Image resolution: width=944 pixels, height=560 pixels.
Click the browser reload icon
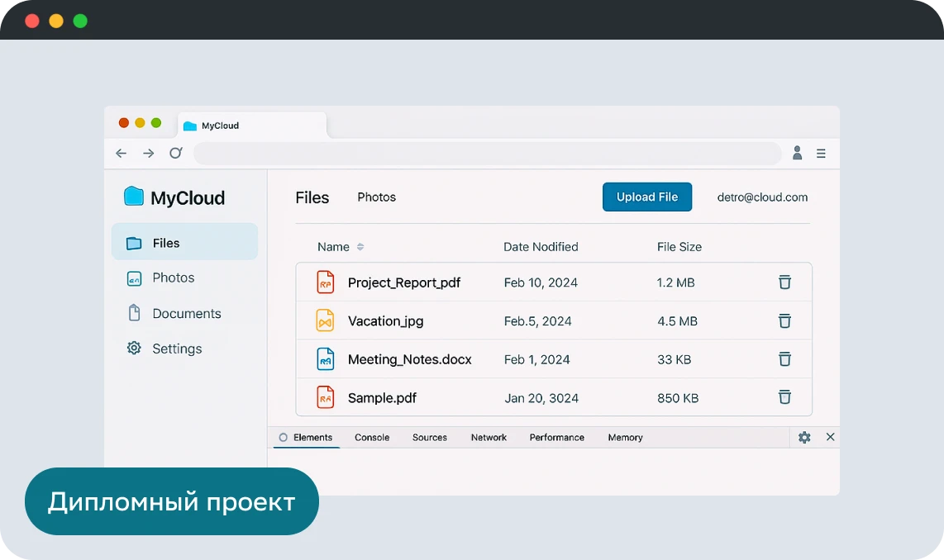tap(175, 153)
